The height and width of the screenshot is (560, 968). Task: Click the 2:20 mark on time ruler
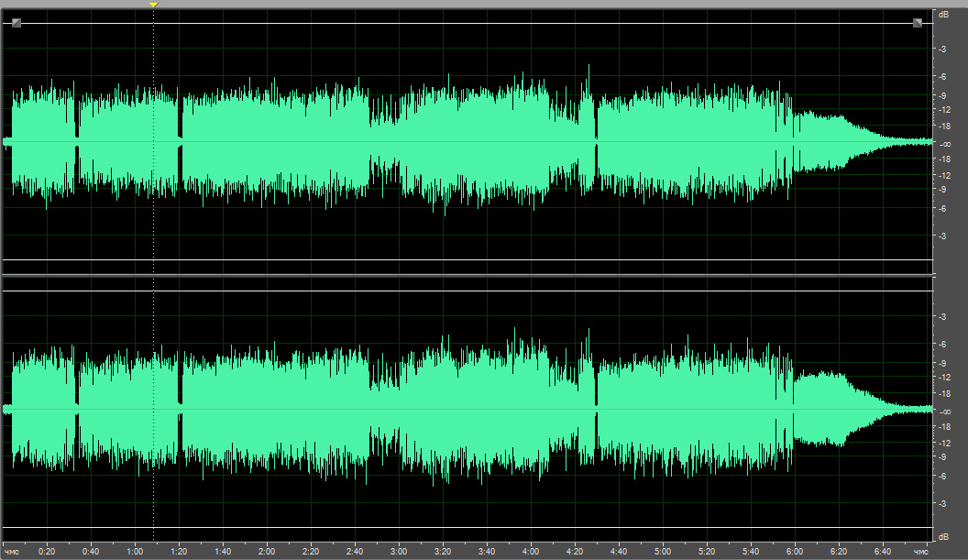tap(311, 552)
